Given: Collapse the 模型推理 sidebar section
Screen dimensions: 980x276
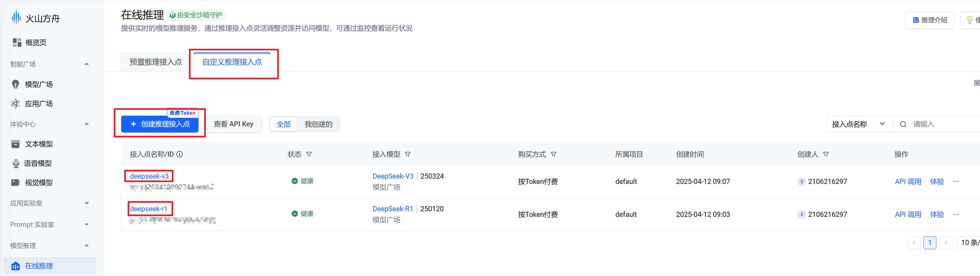Looking at the screenshot, I should (x=86, y=245).
